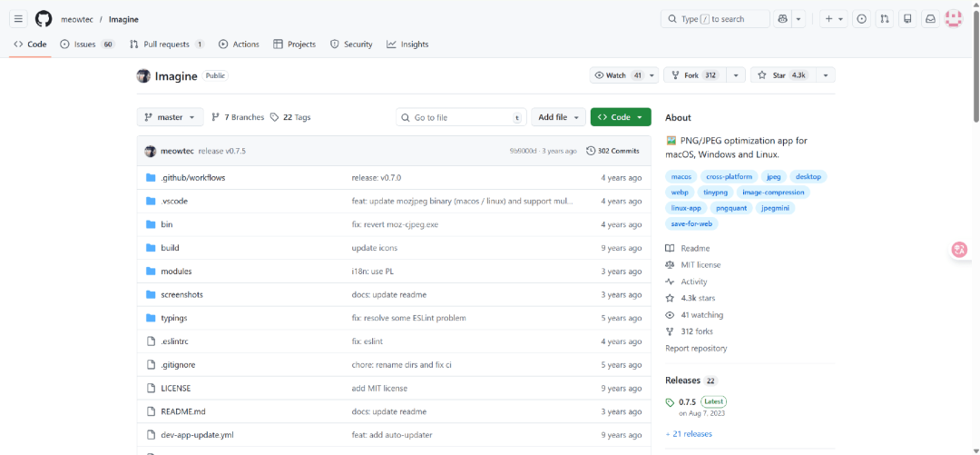The image size is (980, 455).
Task: Open pull requests icon in top bar
Action: [885, 19]
